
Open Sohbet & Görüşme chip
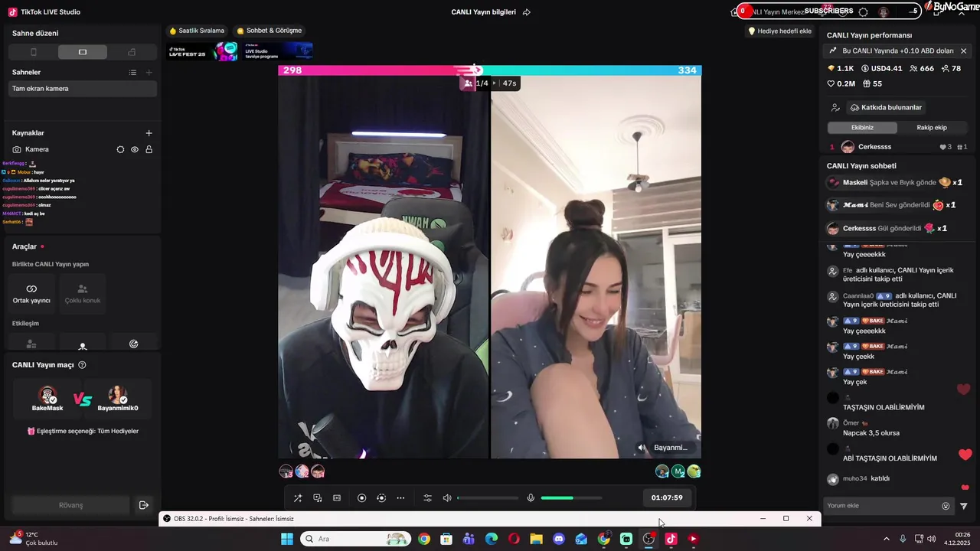coord(269,31)
